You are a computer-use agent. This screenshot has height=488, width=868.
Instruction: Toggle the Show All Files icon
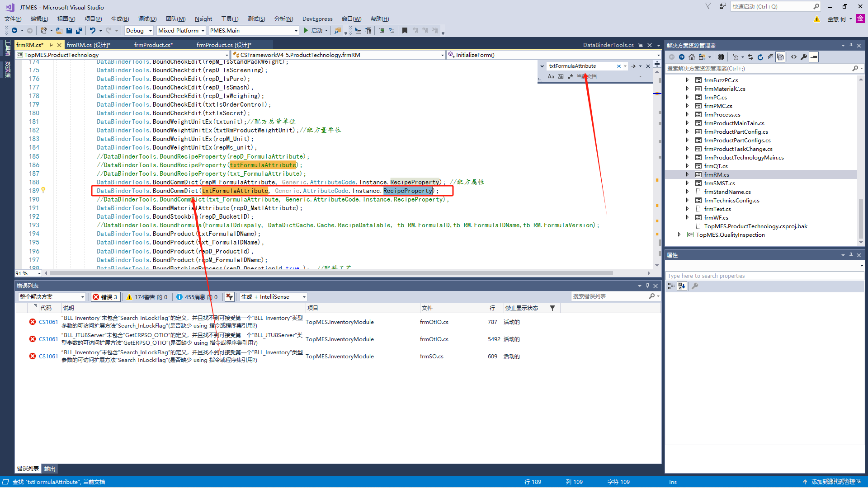pos(780,57)
